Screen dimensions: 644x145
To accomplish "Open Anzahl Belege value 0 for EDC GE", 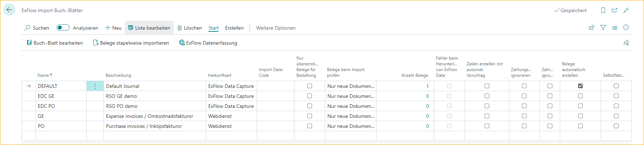I will click(427, 96).
